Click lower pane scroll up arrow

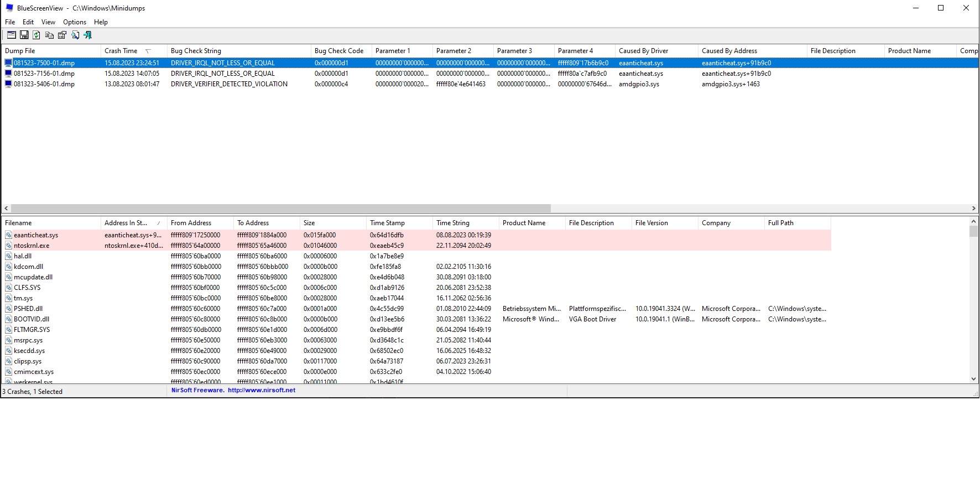(x=974, y=222)
